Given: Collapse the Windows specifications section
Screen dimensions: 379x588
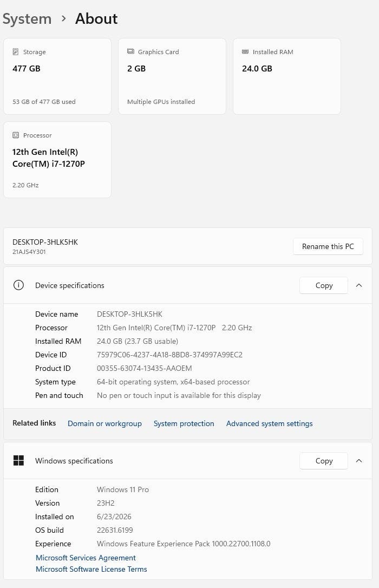Looking at the screenshot, I should (359, 461).
